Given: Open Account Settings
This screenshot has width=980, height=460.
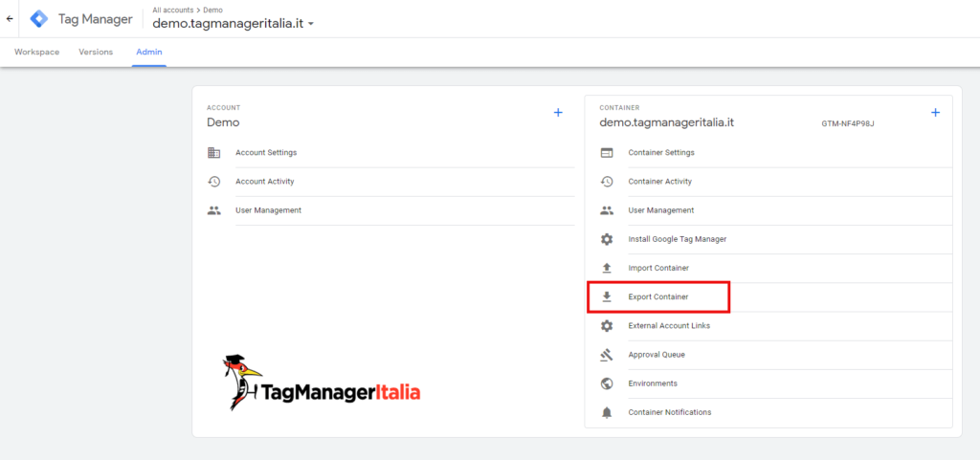Looking at the screenshot, I should pyautogui.click(x=266, y=152).
